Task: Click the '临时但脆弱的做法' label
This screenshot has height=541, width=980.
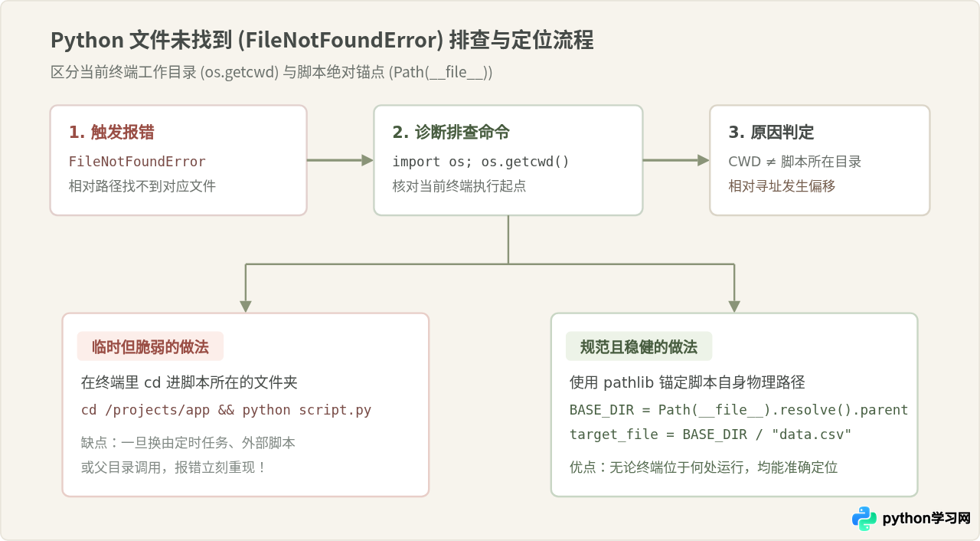Action: (150, 346)
